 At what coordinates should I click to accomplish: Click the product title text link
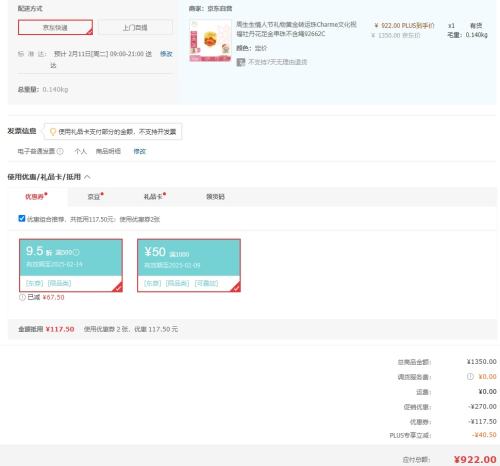296,29
